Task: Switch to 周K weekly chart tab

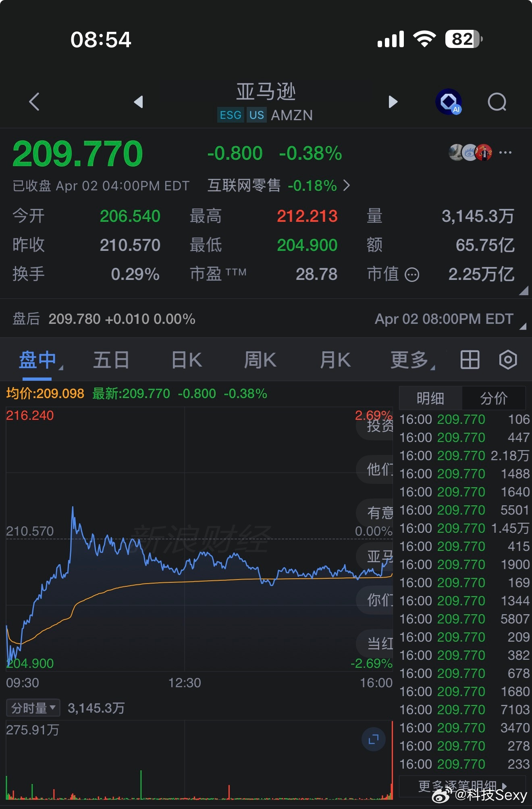Action: coord(260,360)
